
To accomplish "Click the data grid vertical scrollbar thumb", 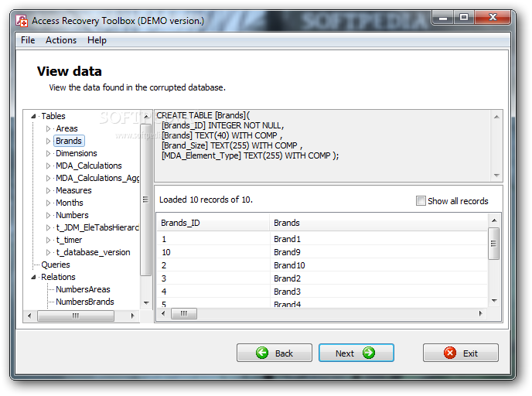I will (494, 244).
